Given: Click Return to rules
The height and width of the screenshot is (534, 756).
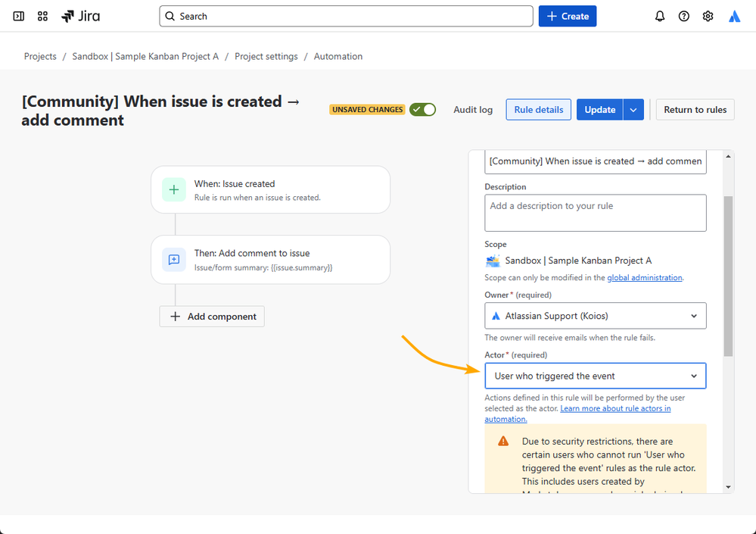Looking at the screenshot, I should [695, 110].
